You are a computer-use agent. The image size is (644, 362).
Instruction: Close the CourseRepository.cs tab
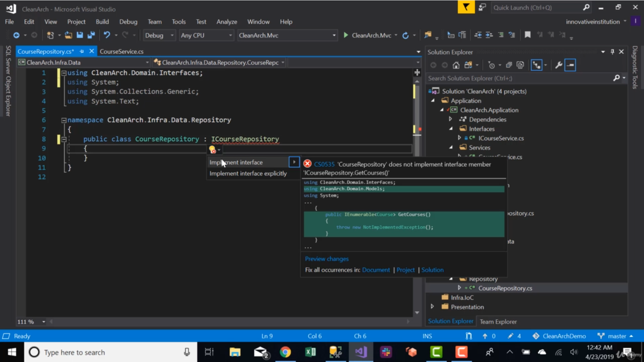pyautogui.click(x=91, y=51)
